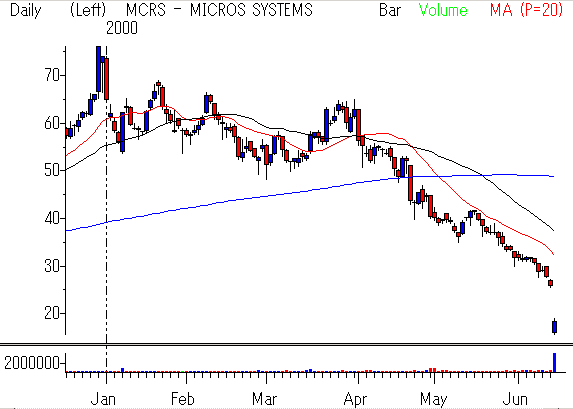Click the tall blue candlestick peak above 70
573x409 pixels.
click(x=98, y=69)
